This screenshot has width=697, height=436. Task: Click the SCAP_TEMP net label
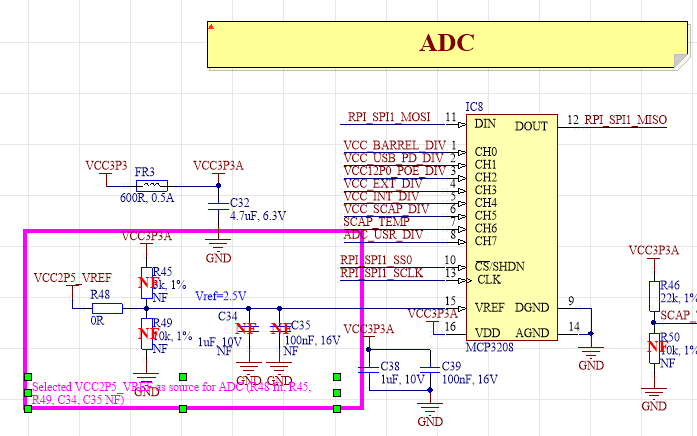[x=376, y=222]
